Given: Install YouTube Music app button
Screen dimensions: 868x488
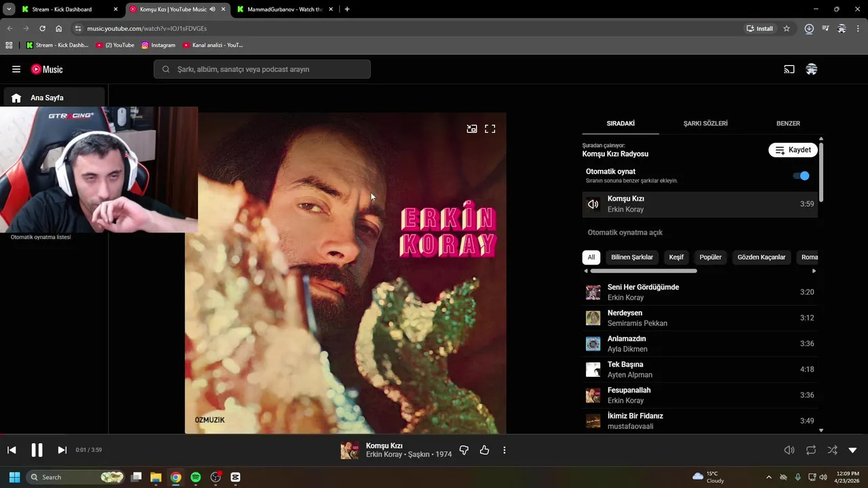Looking at the screenshot, I should click(x=759, y=28).
